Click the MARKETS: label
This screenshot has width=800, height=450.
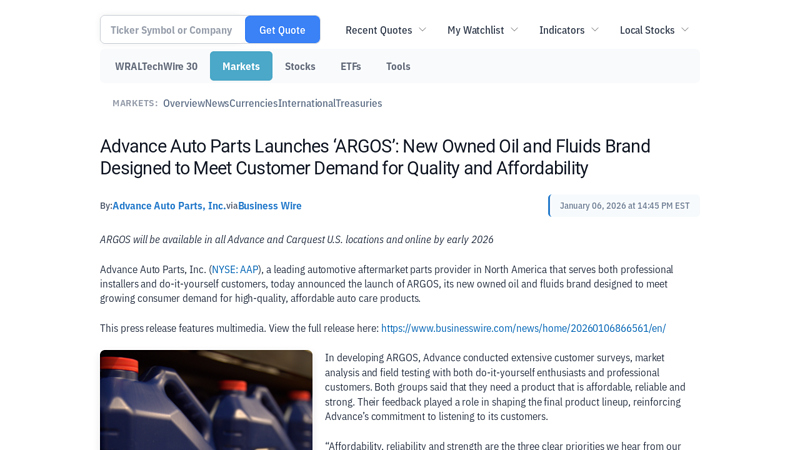[135, 103]
